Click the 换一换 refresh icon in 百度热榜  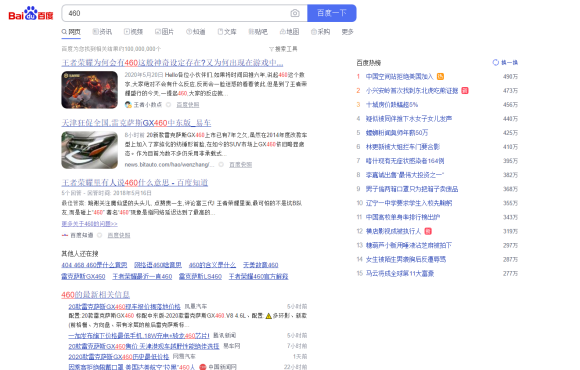(x=496, y=63)
